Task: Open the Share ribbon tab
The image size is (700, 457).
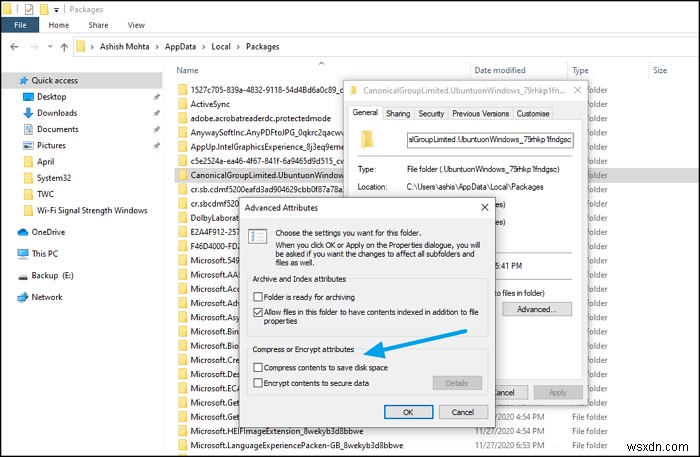Action: tap(98, 25)
